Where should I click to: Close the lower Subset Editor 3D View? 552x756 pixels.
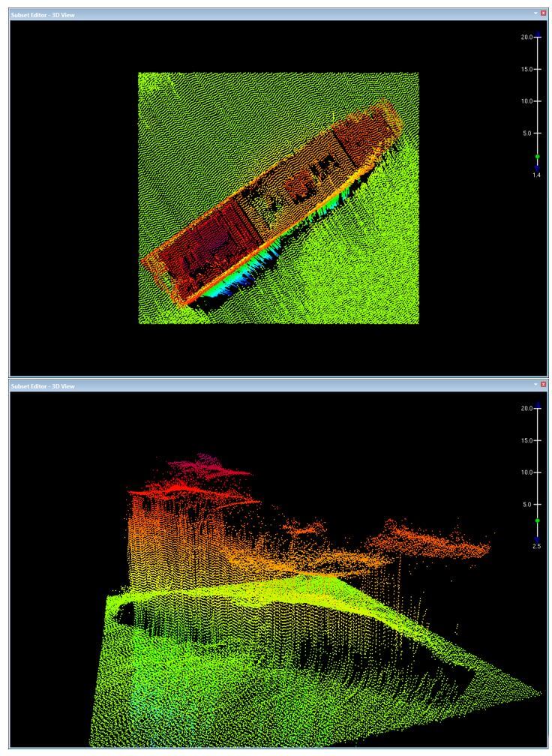click(x=543, y=385)
